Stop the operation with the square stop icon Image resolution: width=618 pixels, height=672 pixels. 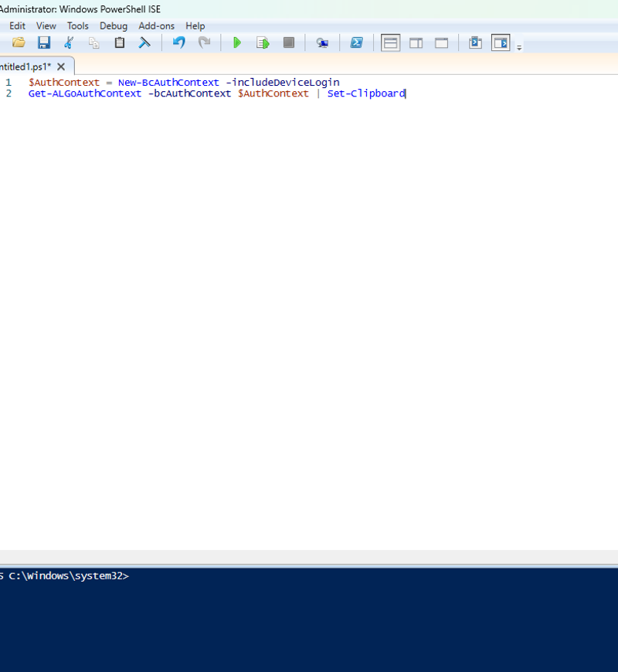point(289,42)
